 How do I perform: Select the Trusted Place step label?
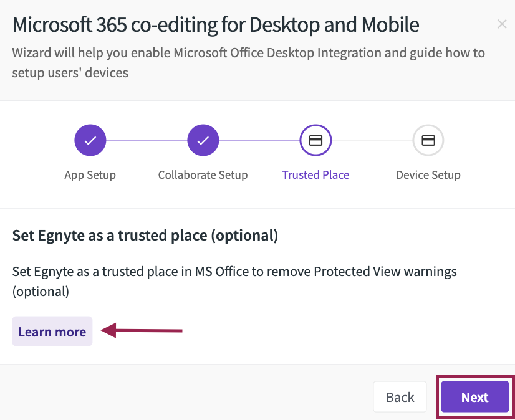[x=315, y=175]
